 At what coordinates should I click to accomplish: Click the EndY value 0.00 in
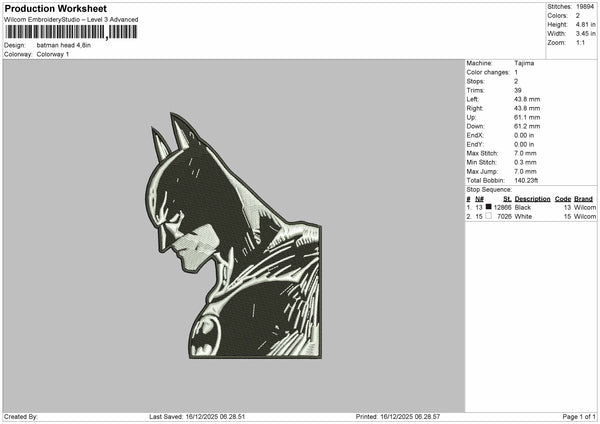click(524, 145)
